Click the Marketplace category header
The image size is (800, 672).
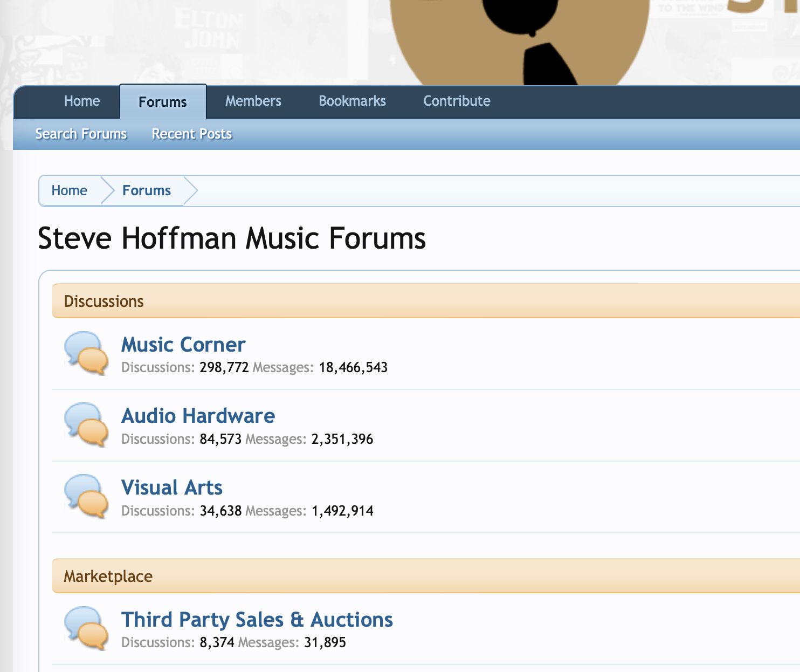426,576
